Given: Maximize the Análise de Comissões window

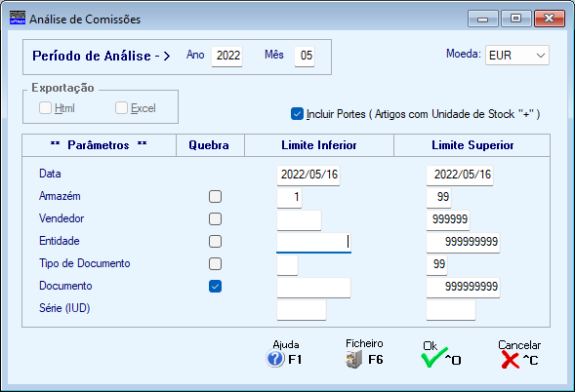Looking at the screenshot, I should pos(516,19).
